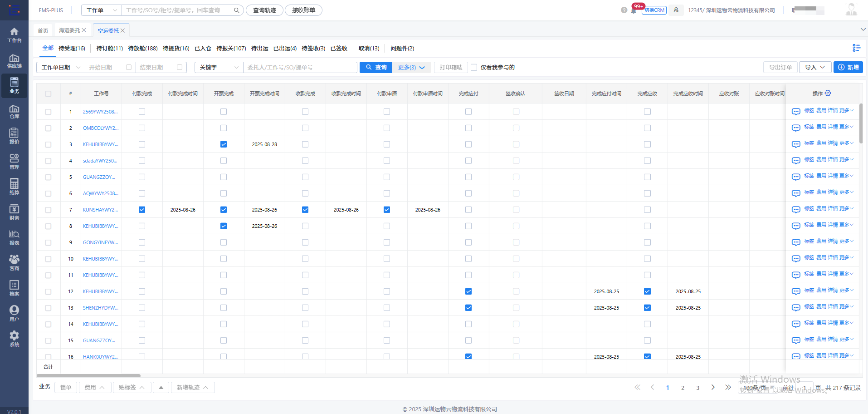Image resolution: width=868 pixels, height=414 pixels.
Task: Open work order KUNSHAYWY2 link
Action: [x=100, y=209]
